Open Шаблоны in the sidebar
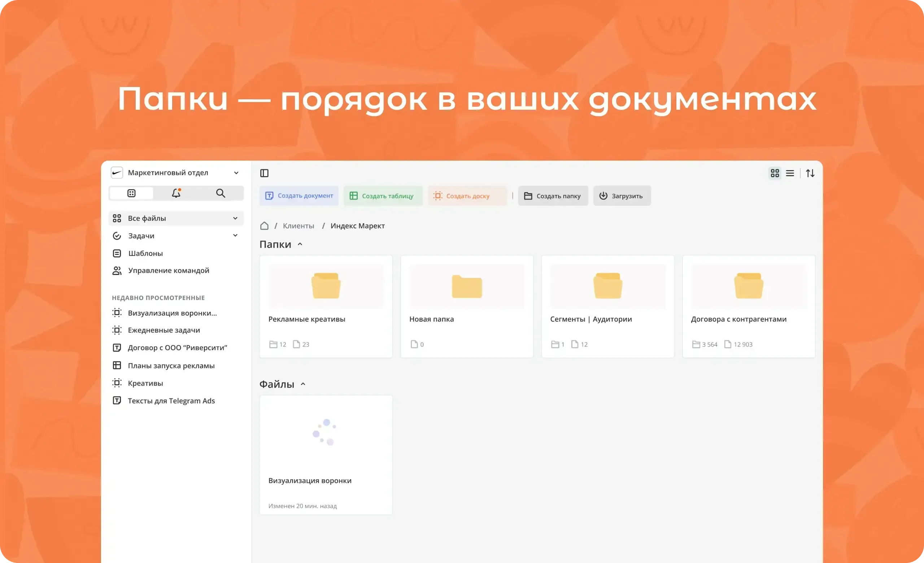 point(145,253)
